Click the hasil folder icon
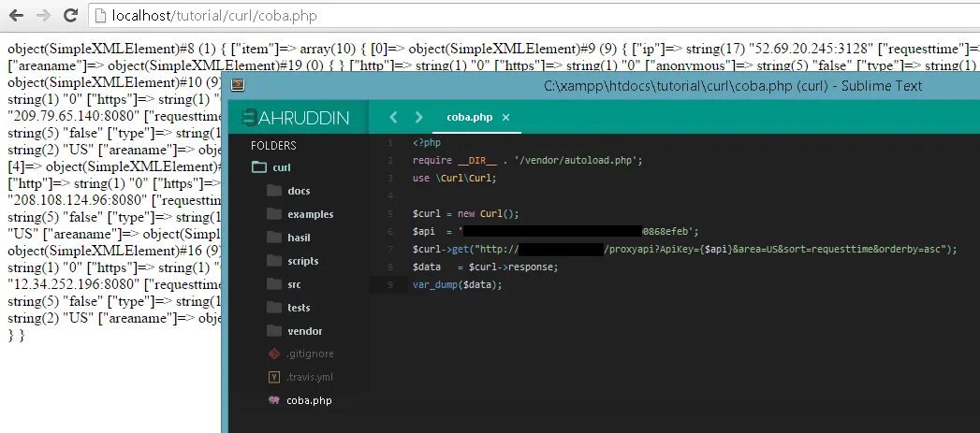This screenshot has height=433, width=980. [x=273, y=237]
